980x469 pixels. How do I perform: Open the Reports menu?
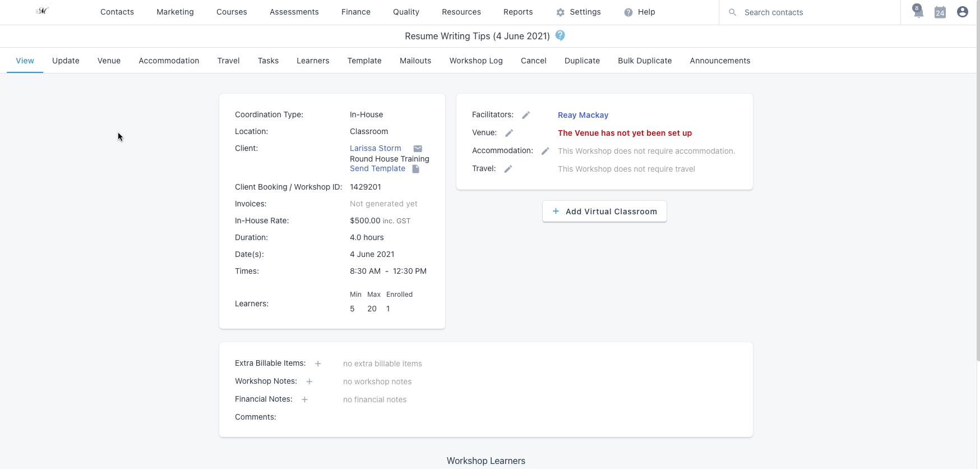(518, 12)
